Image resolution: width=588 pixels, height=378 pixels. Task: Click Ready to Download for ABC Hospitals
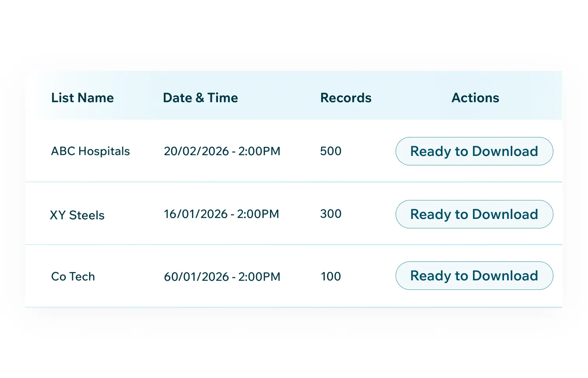[474, 151]
